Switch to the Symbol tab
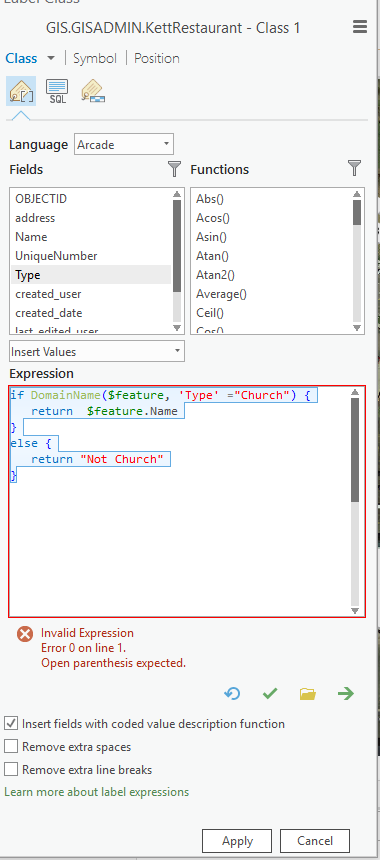 coord(95,58)
